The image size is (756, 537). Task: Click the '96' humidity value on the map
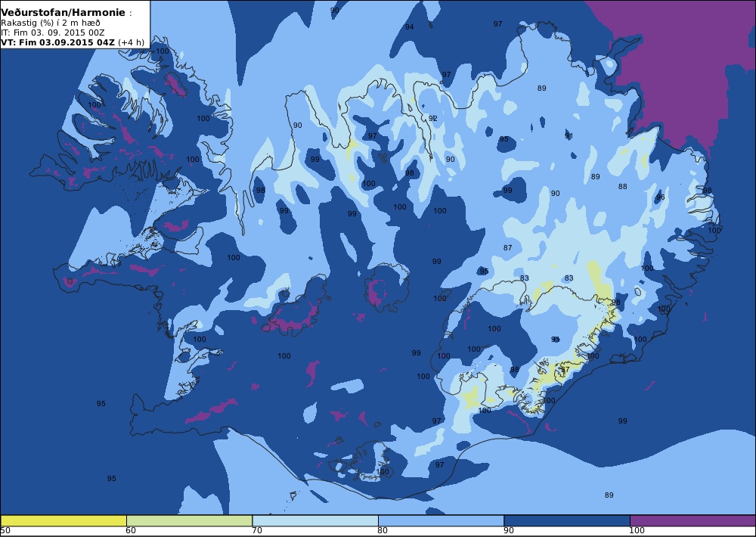[661, 197]
